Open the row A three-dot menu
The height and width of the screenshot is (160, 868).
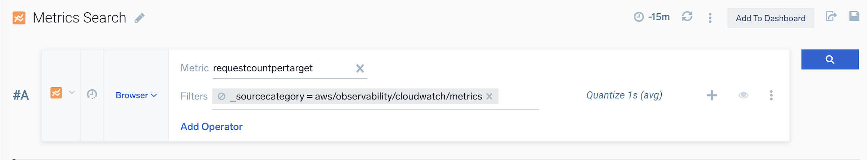pos(771,95)
